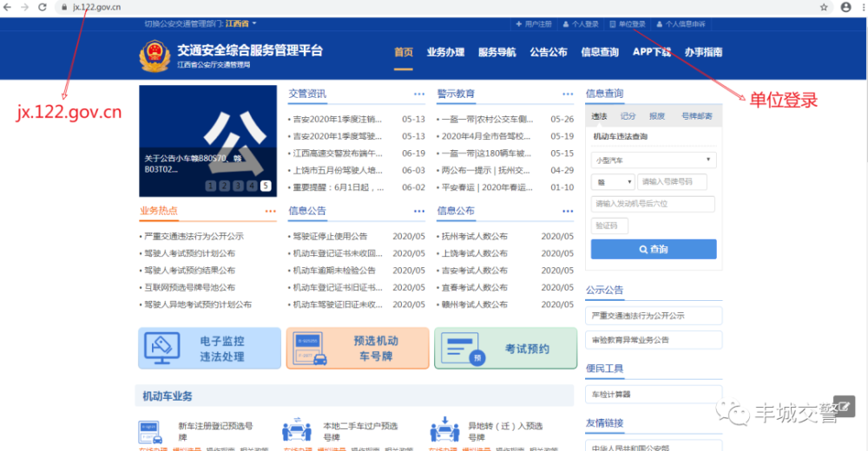This screenshot has height=451, width=868.
Task: Click the 电子监控违法处理 monitor icon
Action: point(161,348)
